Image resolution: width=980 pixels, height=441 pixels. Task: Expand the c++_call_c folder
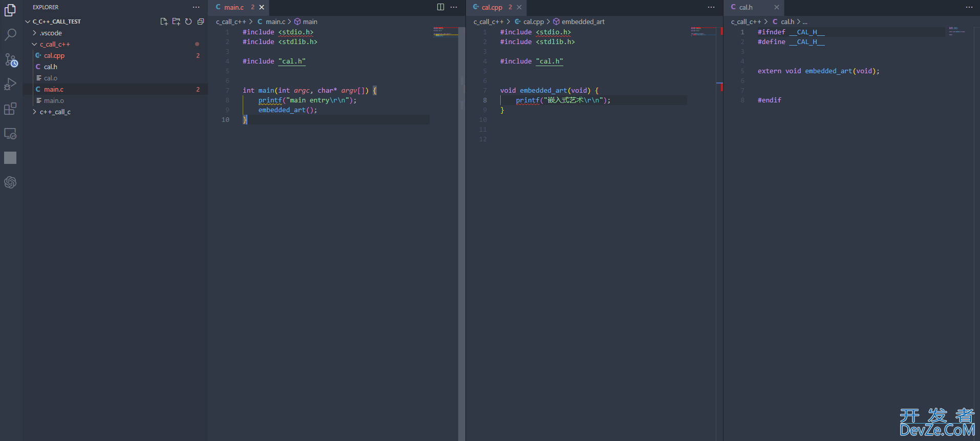pyautogui.click(x=115, y=112)
